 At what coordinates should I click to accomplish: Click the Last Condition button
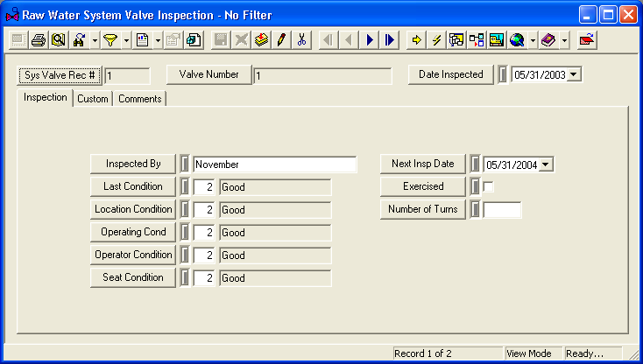133,186
